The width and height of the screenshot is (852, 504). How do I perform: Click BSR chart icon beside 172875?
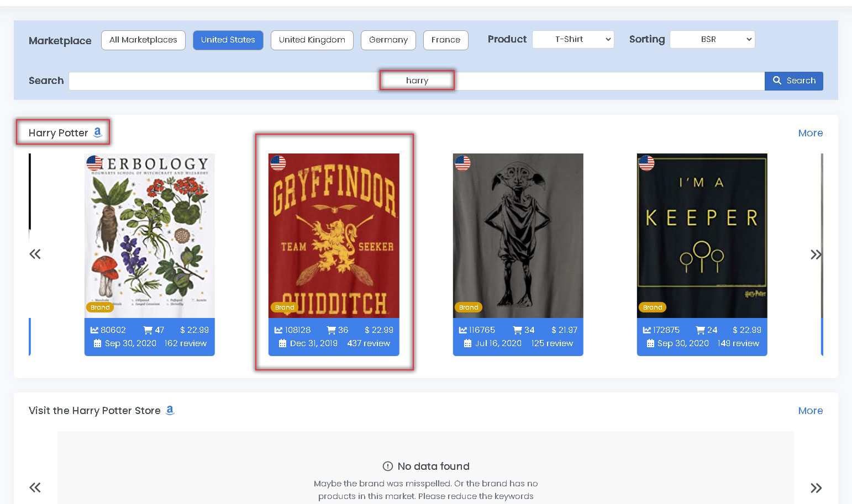647,330
